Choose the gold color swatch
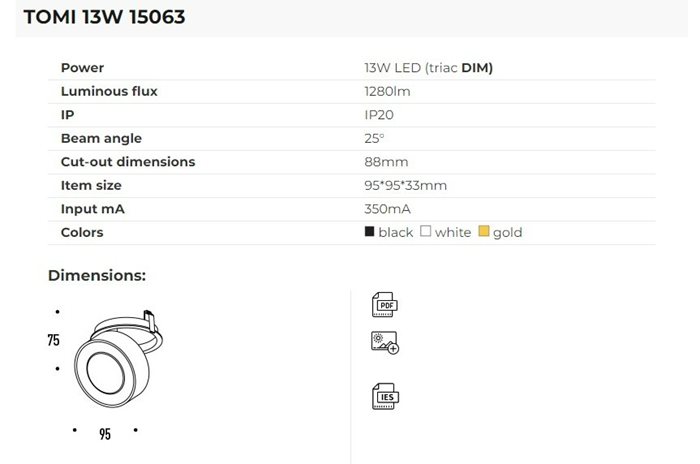 click(x=483, y=232)
